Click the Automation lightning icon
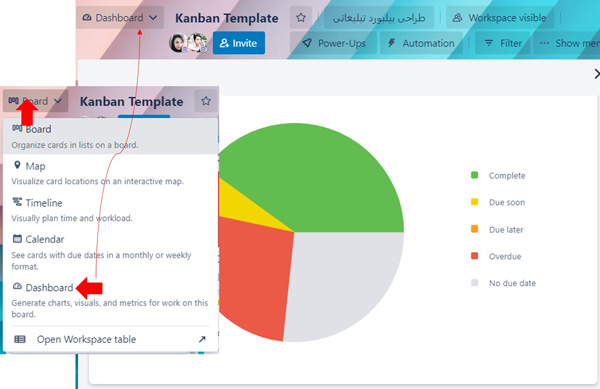This screenshot has height=389, width=600. pos(391,42)
